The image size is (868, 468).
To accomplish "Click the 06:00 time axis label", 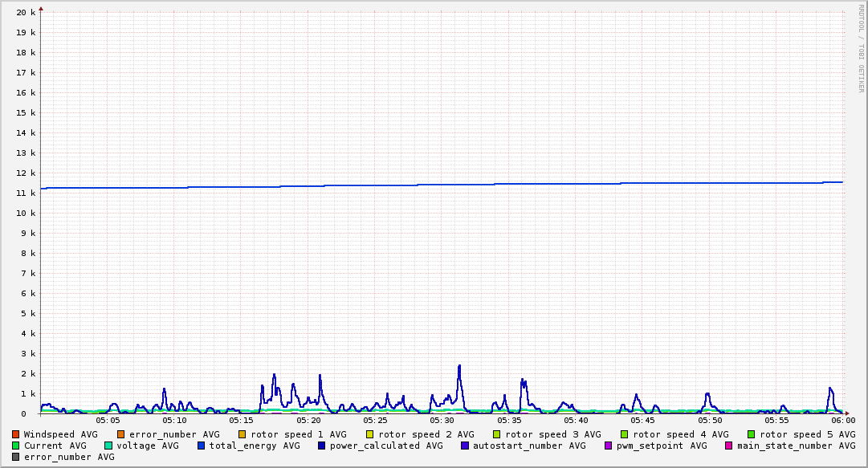I will [x=843, y=420].
